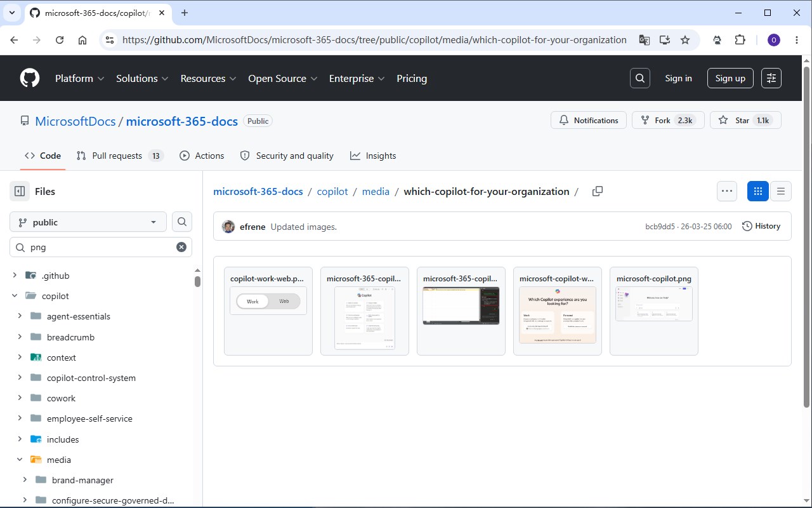Open the Solutions menu
The height and width of the screenshot is (508, 812).
(142, 78)
